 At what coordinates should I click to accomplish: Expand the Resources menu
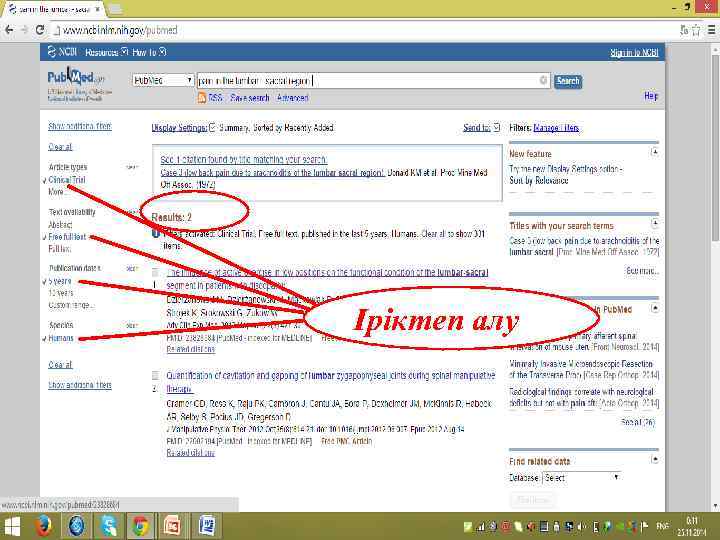click(106, 52)
